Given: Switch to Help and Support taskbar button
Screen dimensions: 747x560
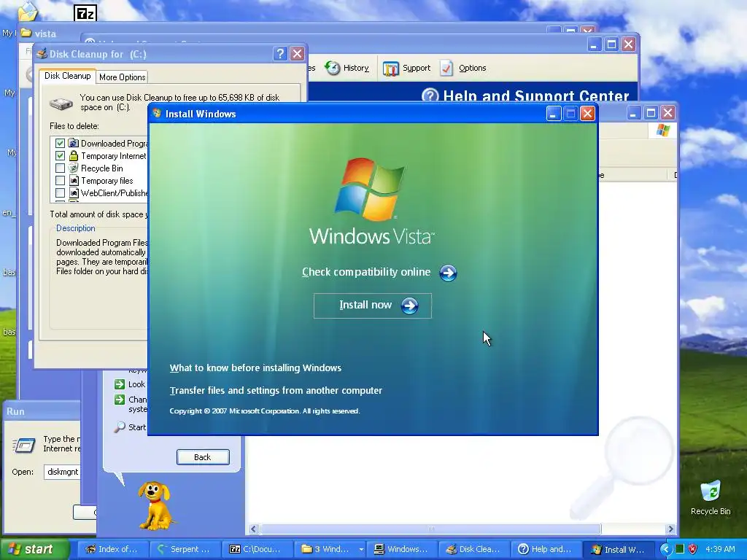Looking at the screenshot, I should click(x=547, y=549).
